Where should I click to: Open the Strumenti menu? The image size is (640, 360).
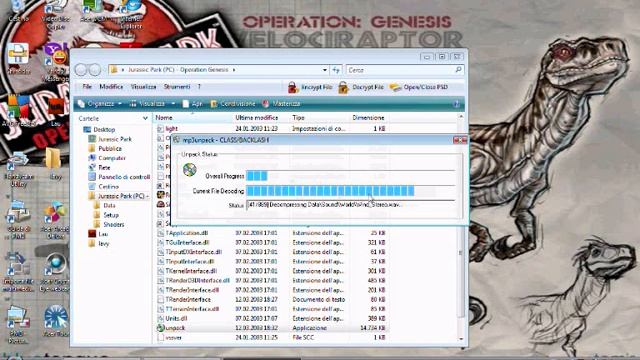[x=177, y=87]
